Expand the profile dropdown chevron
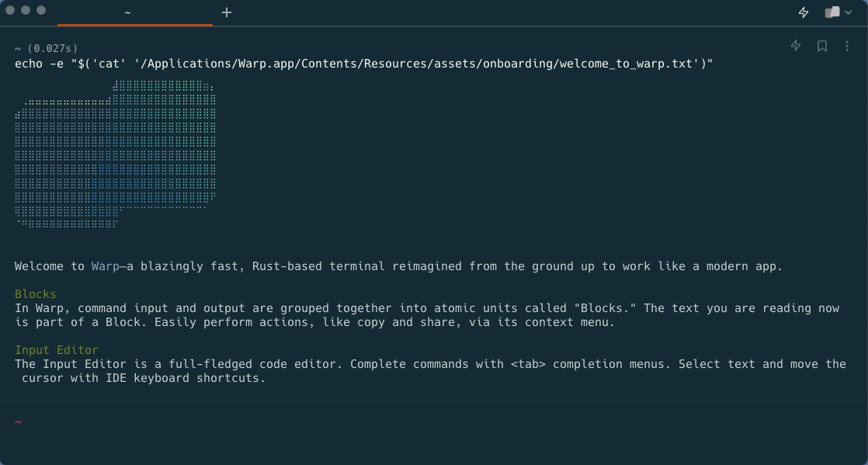868x465 pixels. click(847, 12)
